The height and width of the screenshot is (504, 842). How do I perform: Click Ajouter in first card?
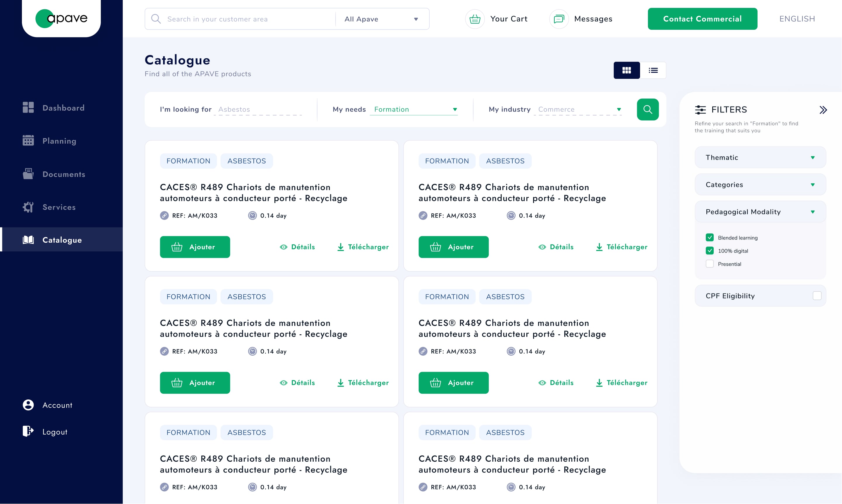click(195, 247)
